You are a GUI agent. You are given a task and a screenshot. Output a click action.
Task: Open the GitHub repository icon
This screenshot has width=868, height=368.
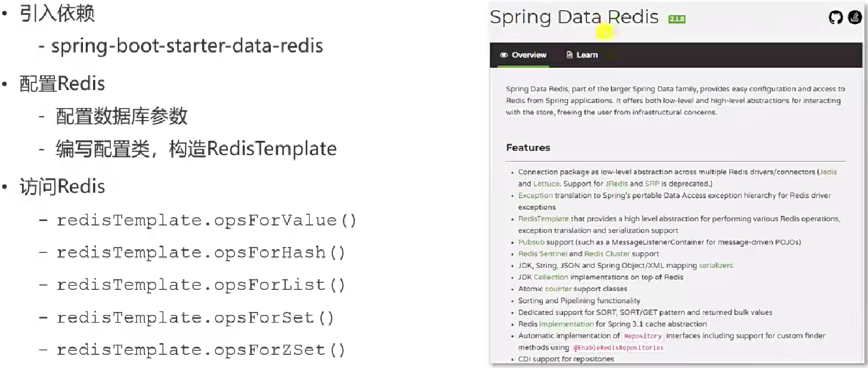(x=836, y=17)
